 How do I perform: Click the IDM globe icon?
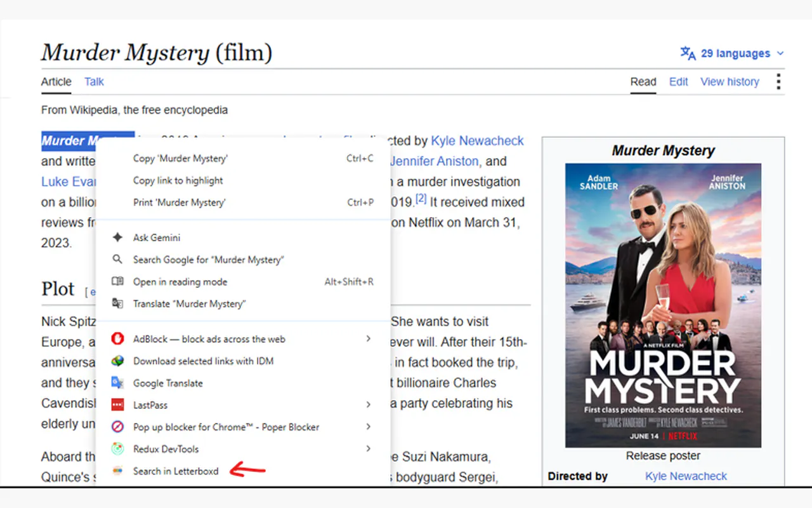point(117,361)
